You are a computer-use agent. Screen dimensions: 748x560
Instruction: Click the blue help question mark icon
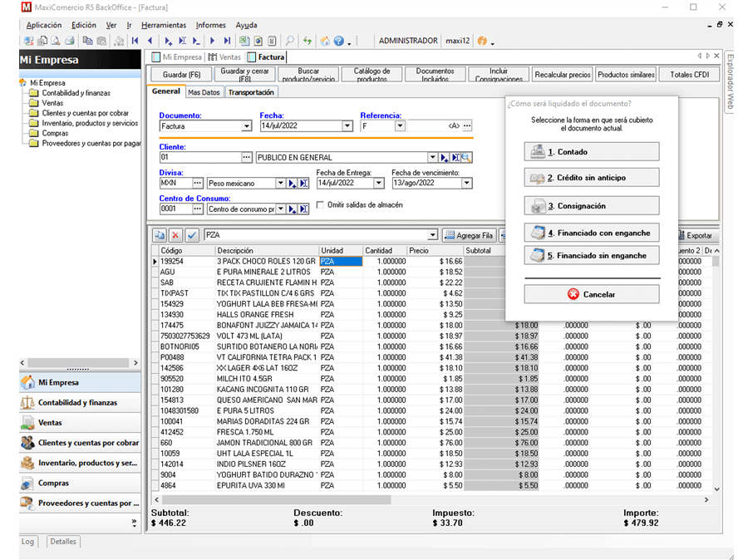coord(339,41)
